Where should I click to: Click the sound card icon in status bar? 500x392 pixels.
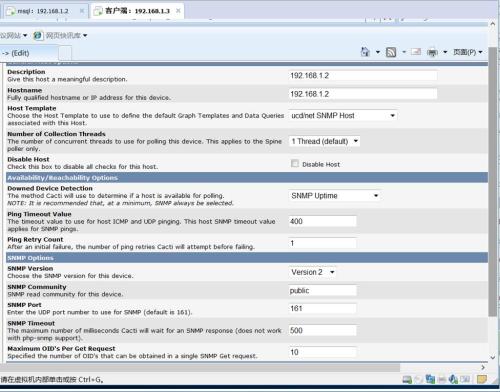point(453,379)
